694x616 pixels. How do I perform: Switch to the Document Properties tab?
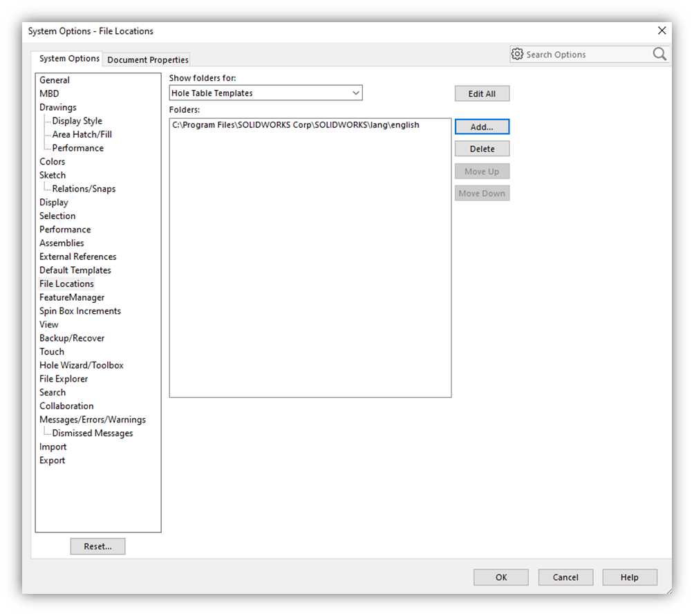pyautogui.click(x=147, y=59)
